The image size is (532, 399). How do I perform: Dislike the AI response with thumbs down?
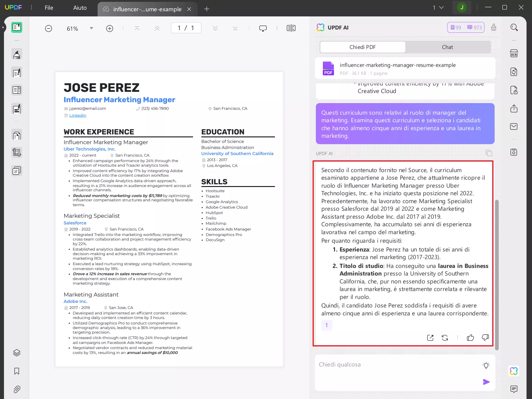click(485, 338)
